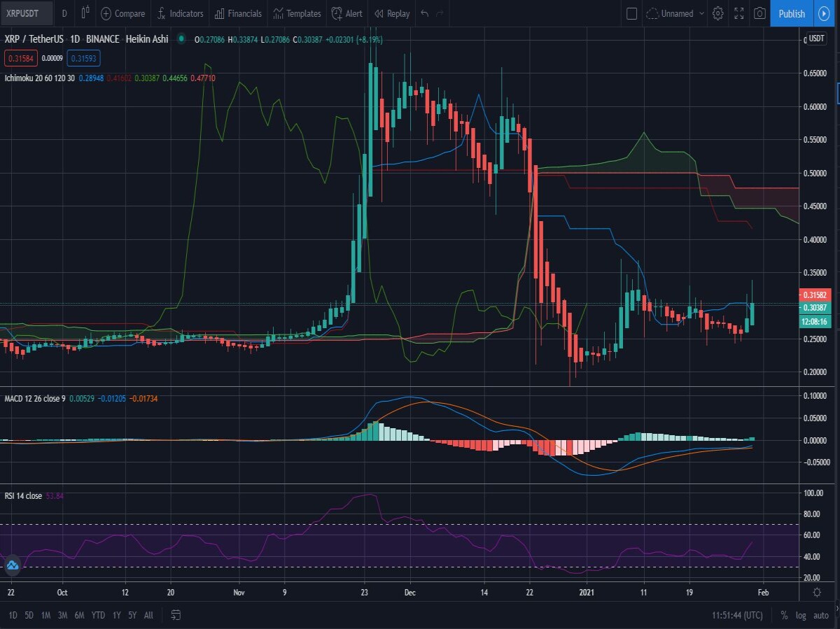Screen dimensions: 840x629
Task: Select the MACD 12 26 close 9 legend
Action: point(36,398)
